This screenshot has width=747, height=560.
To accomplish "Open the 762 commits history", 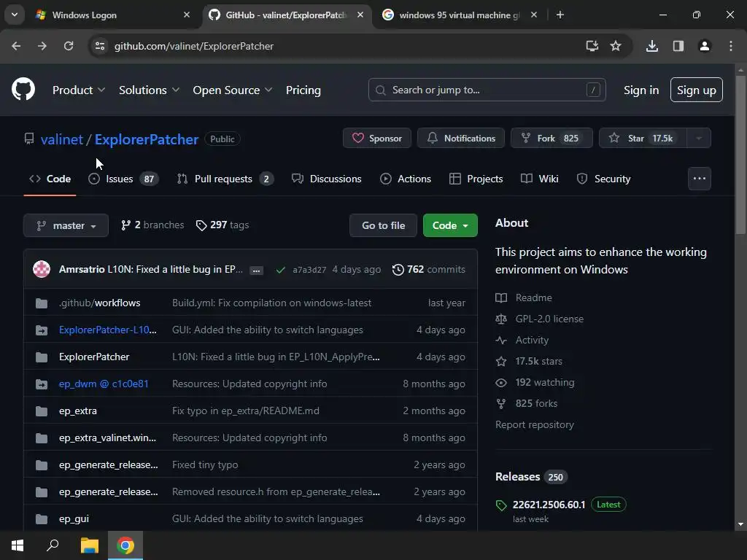I will pyautogui.click(x=429, y=270).
